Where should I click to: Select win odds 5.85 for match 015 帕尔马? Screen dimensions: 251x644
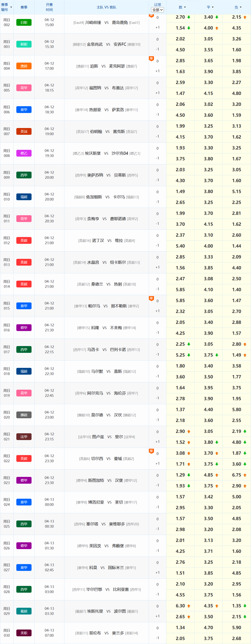click(x=180, y=300)
